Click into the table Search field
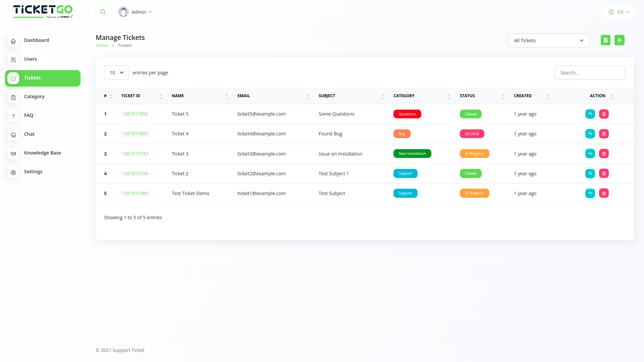 pos(590,73)
